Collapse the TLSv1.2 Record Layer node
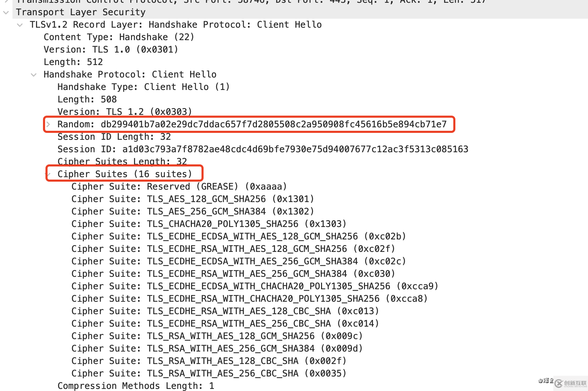 tap(20, 25)
